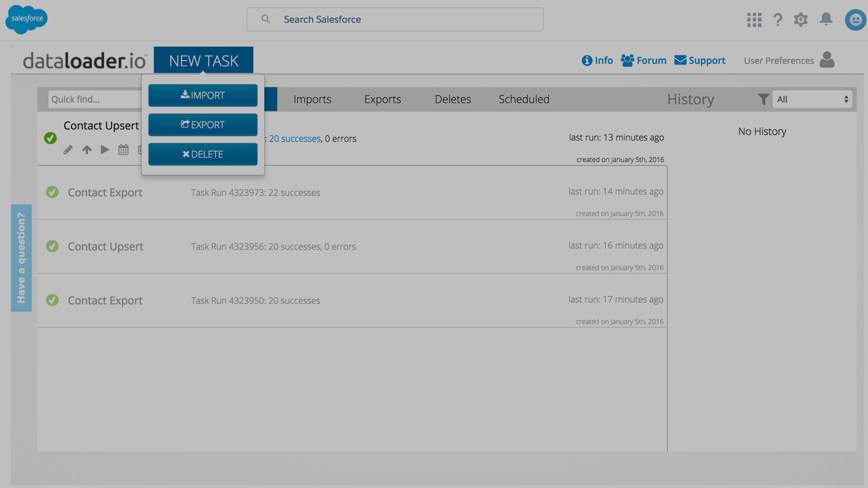
Task: Choose IMPORT from the new task menu
Action: (x=203, y=95)
